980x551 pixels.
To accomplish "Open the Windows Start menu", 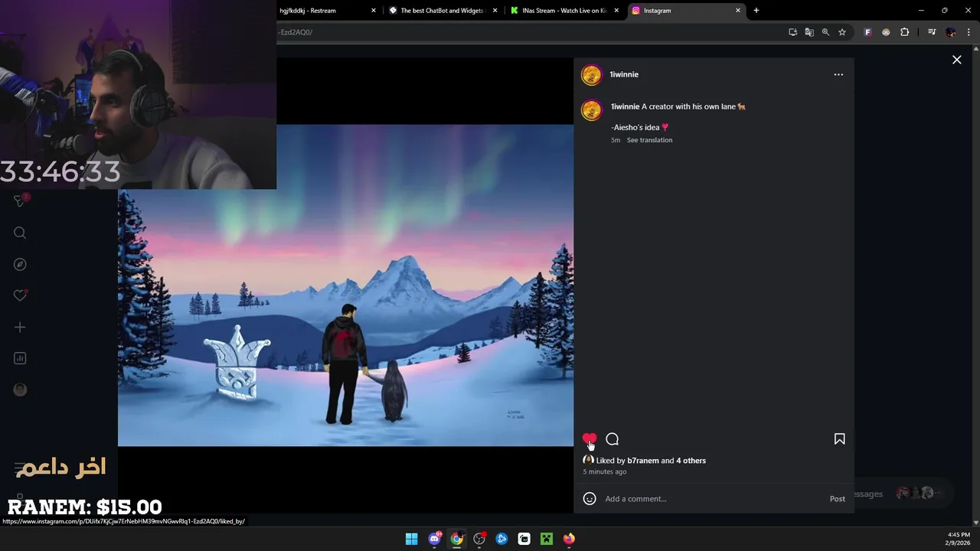I will click(411, 539).
